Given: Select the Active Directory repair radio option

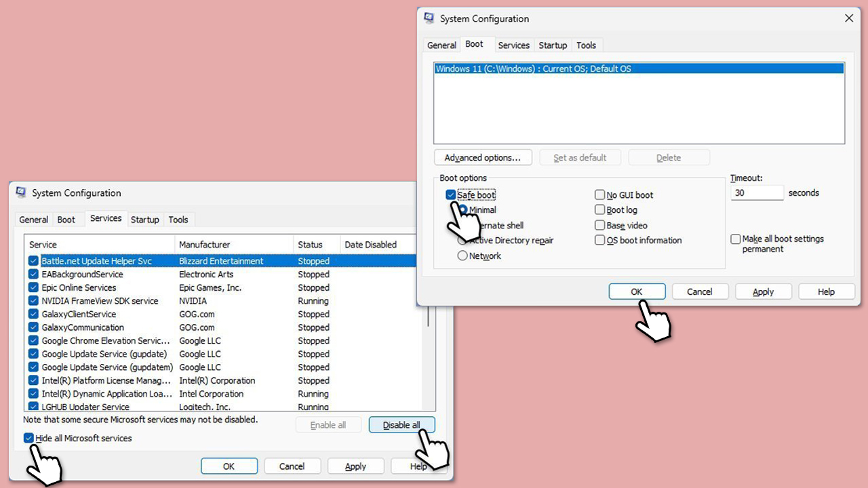Looking at the screenshot, I should [462, 241].
